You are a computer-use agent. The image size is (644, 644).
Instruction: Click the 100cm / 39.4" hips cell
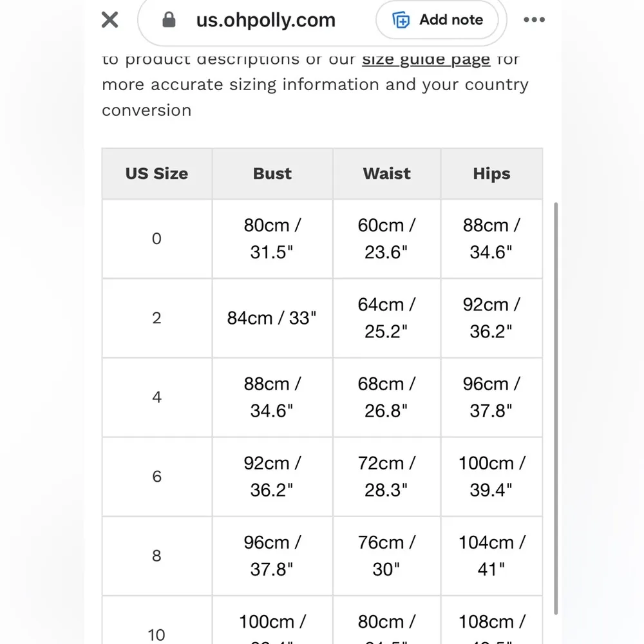point(491,477)
